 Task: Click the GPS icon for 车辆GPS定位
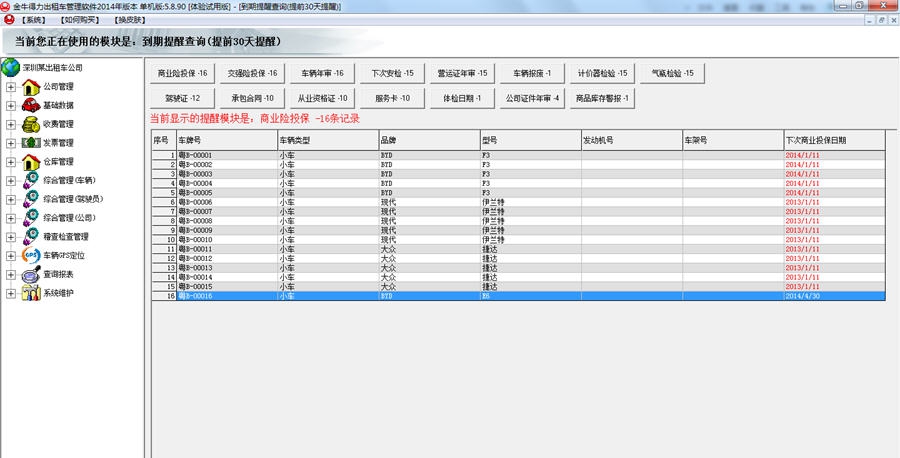[x=31, y=255]
